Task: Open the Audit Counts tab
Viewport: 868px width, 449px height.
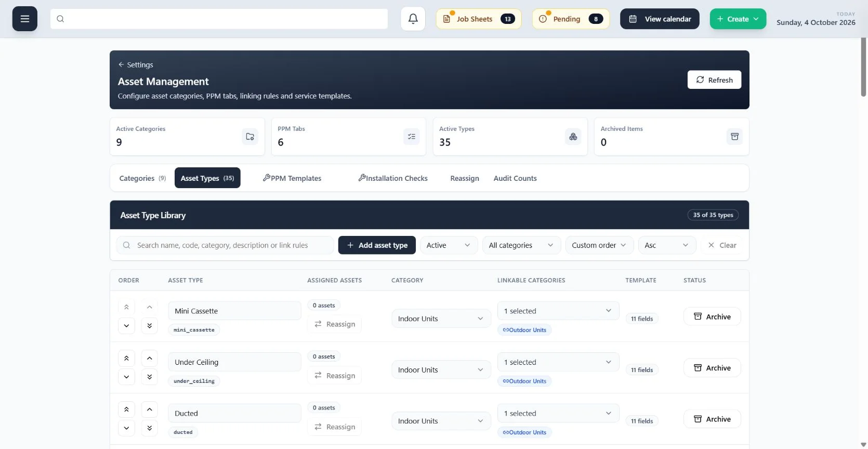Action: [515, 178]
